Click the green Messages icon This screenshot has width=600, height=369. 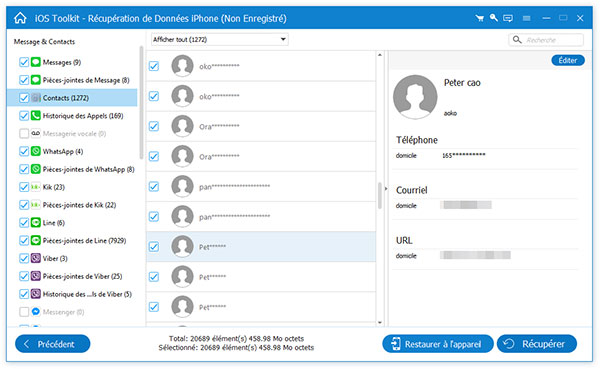[36, 62]
